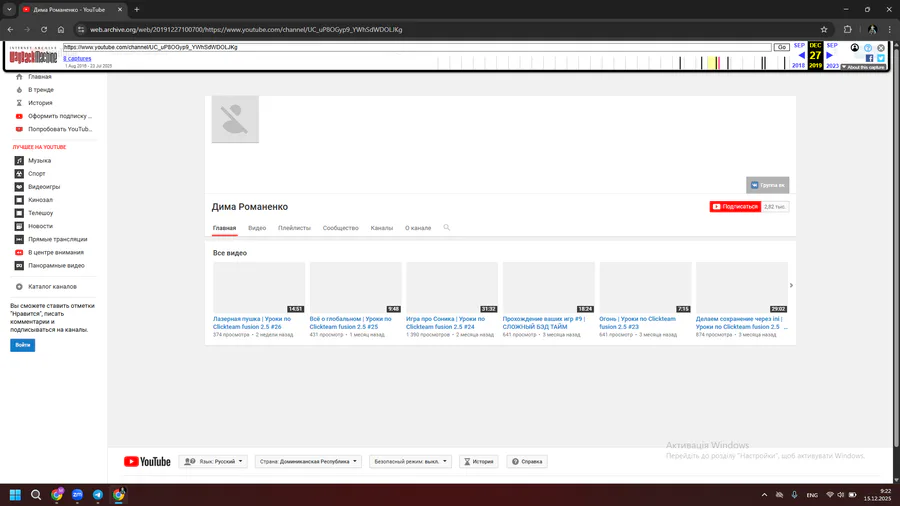This screenshot has width=900, height=506.
Task: Open Chrome tab search dropdown arrow
Action: pos(9,9)
